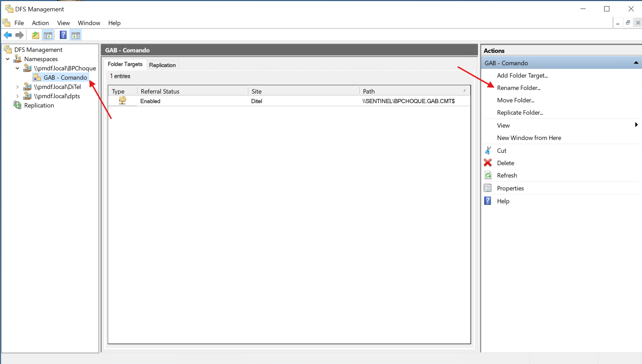
Task: Click the red X Delete action
Action: coord(505,163)
